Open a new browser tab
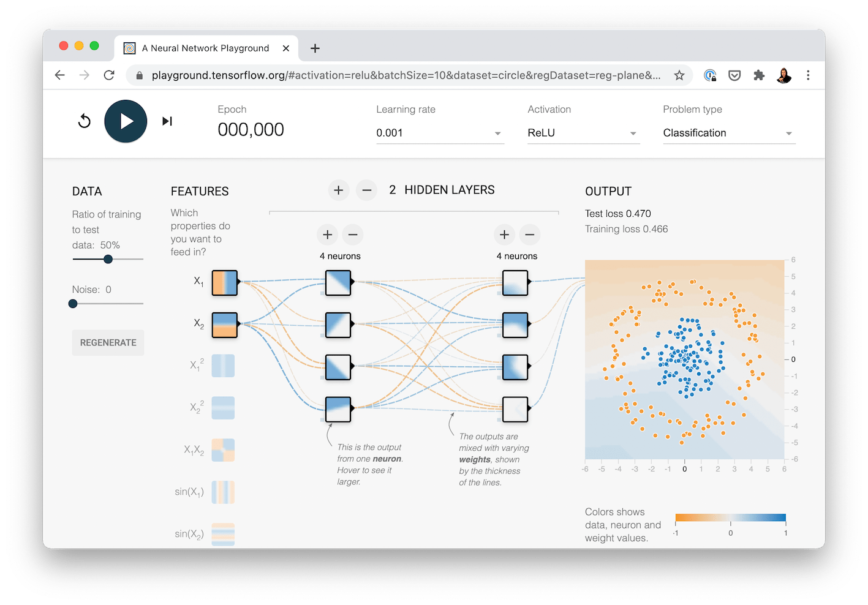868x605 pixels. pyautogui.click(x=315, y=48)
